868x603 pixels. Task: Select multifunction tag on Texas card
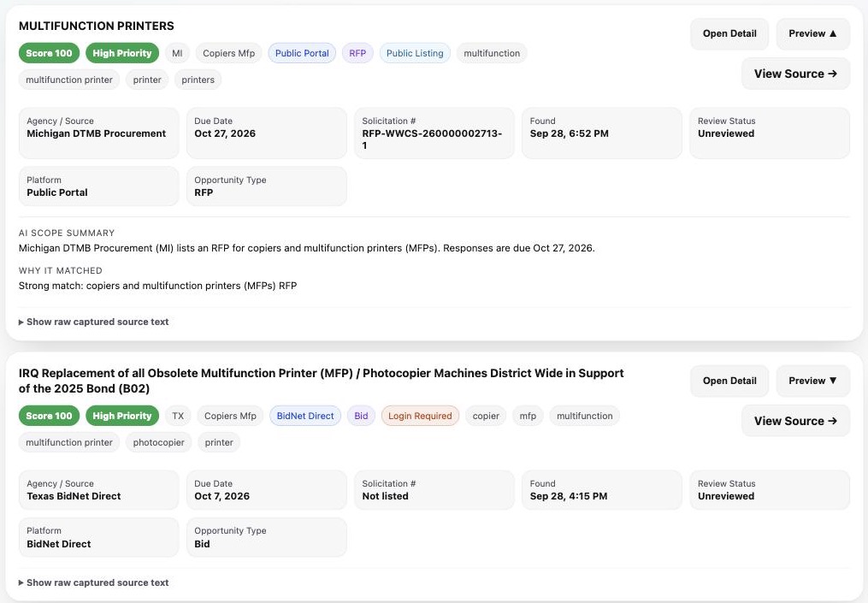click(x=585, y=416)
